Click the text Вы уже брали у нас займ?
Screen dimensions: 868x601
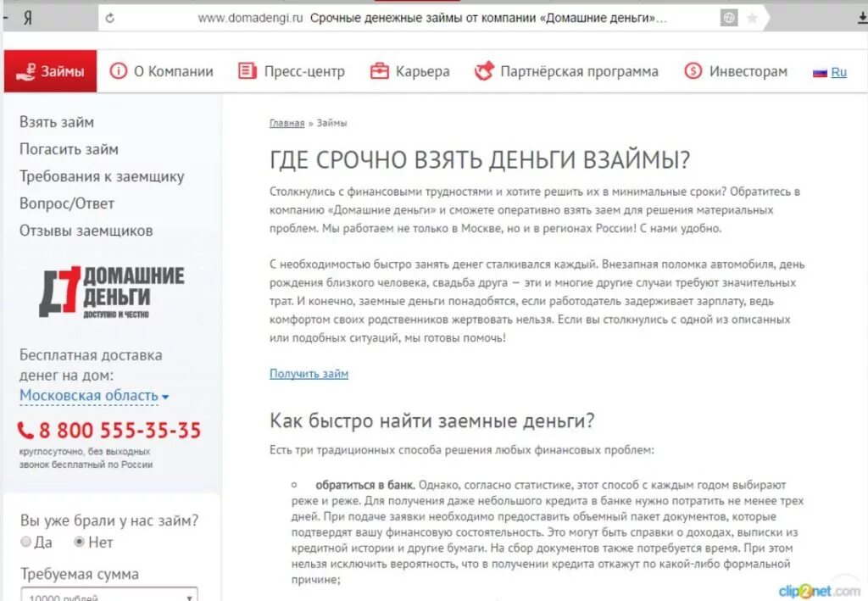(109, 520)
